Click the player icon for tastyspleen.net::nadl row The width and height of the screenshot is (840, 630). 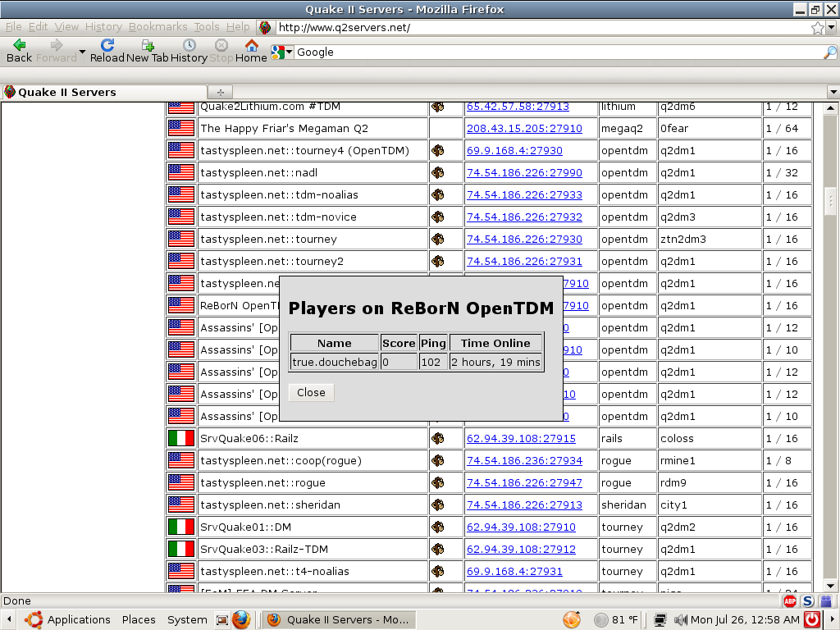point(438,173)
